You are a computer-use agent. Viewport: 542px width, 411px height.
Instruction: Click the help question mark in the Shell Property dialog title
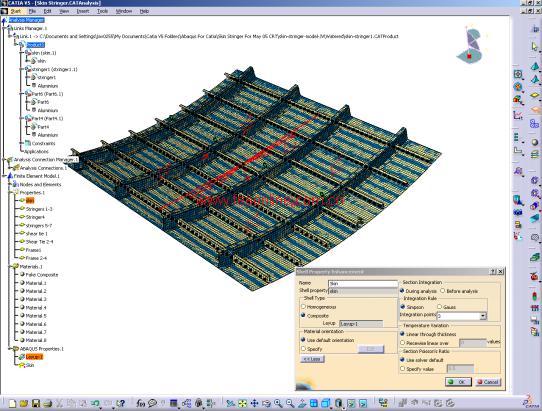pyautogui.click(x=493, y=272)
